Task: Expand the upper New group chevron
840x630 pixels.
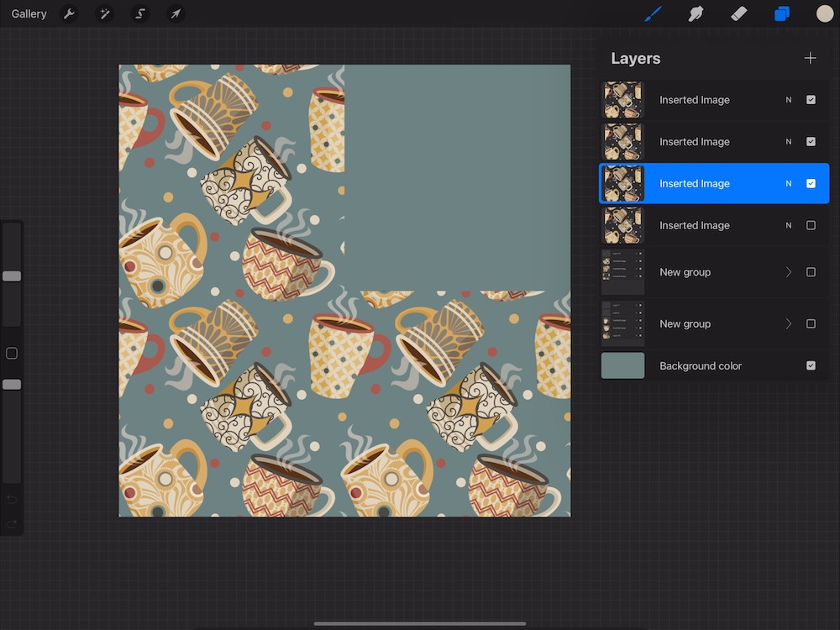Action: [x=788, y=272]
